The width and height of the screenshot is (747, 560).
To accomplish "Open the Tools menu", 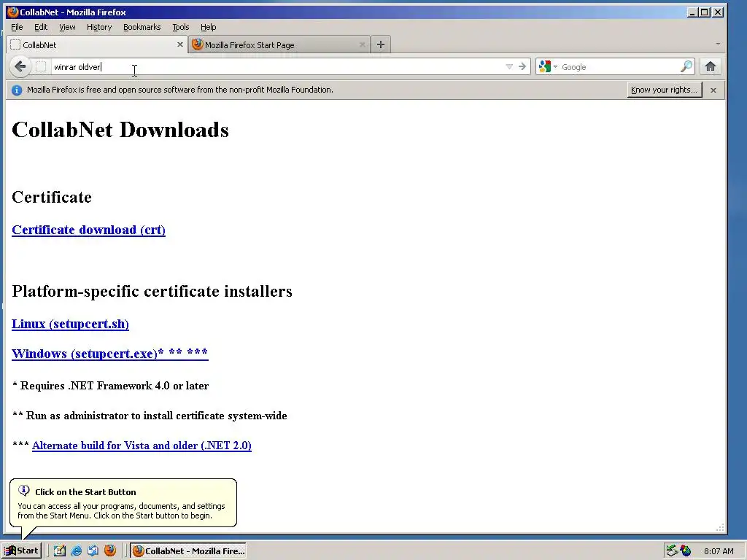I will pos(181,27).
